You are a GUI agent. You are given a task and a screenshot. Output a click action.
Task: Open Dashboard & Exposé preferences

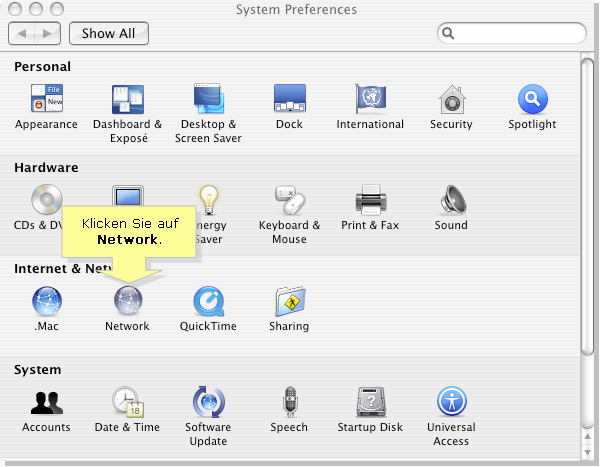128,99
